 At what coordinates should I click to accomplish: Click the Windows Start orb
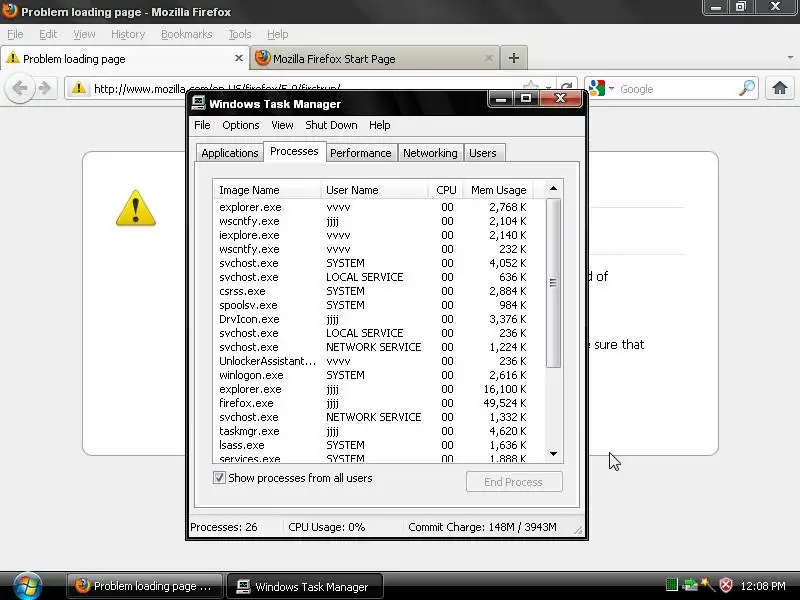tap(28, 586)
